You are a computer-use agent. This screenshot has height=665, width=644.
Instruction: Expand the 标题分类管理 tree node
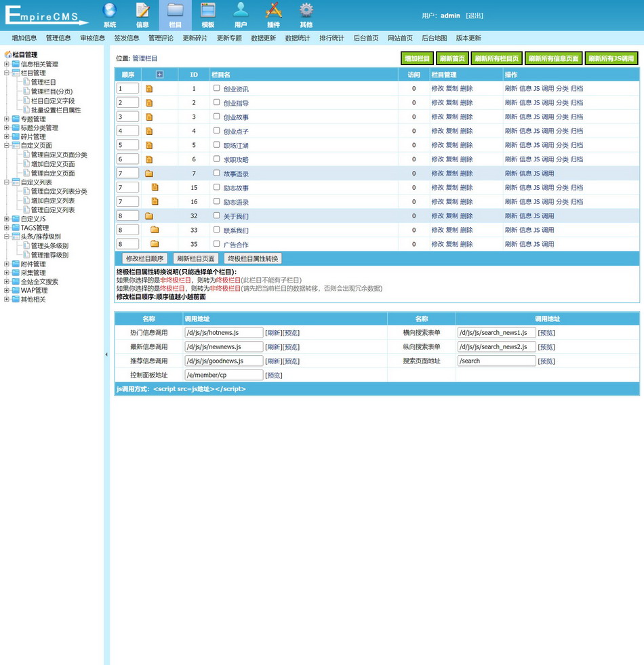pyautogui.click(x=6, y=127)
